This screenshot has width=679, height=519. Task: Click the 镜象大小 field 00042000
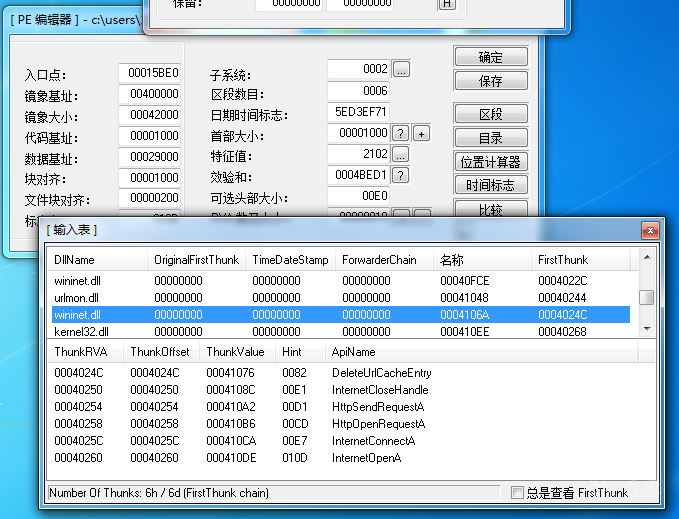point(149,115)
